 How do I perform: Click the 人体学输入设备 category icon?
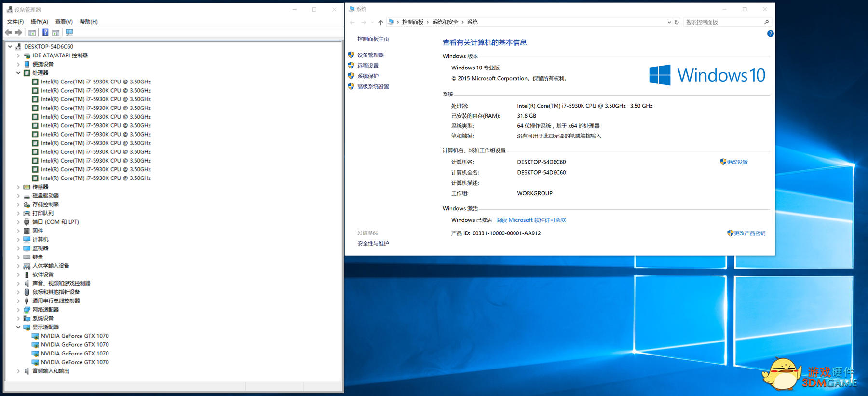[x=27, y=266]
